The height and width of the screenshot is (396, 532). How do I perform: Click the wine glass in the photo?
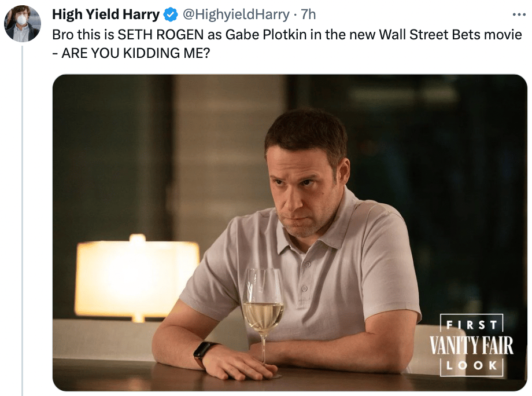coord(263,322)
